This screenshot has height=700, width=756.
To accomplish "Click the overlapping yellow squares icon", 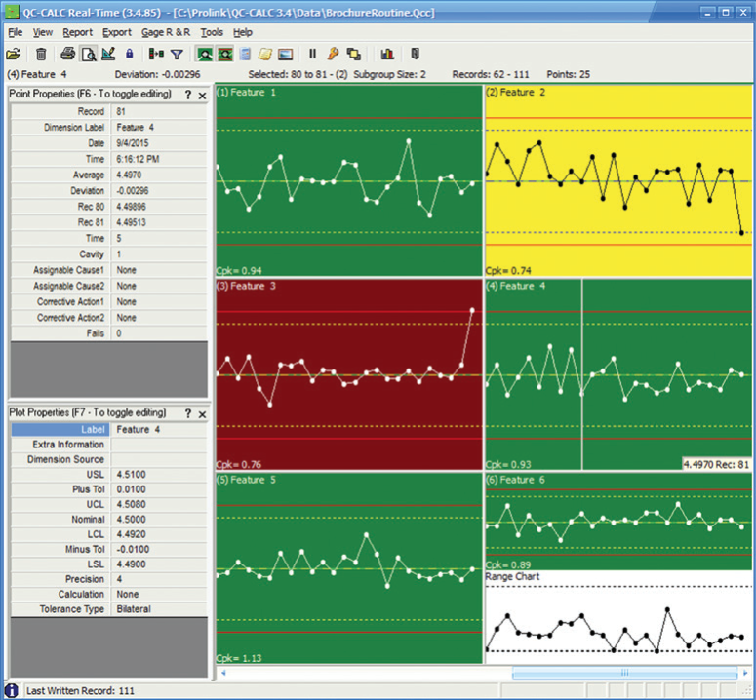I will tap(354, 54).
